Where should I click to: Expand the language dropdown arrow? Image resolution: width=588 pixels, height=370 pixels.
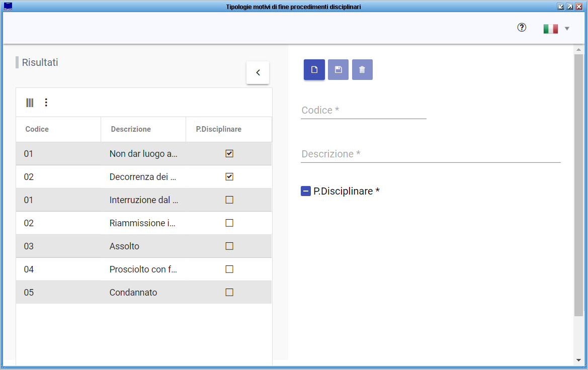tap(567, 29)
